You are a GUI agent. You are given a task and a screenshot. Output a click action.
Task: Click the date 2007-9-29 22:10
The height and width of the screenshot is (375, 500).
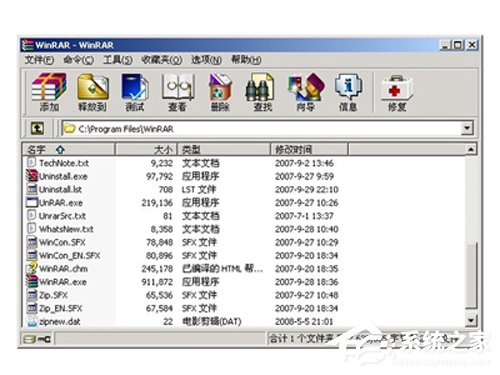click(x=307, y=190)
